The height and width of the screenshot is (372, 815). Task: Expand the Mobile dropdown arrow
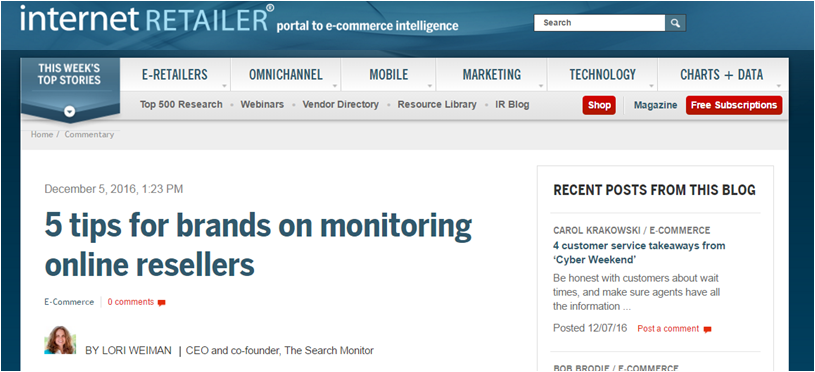click(x=430, y=86)
